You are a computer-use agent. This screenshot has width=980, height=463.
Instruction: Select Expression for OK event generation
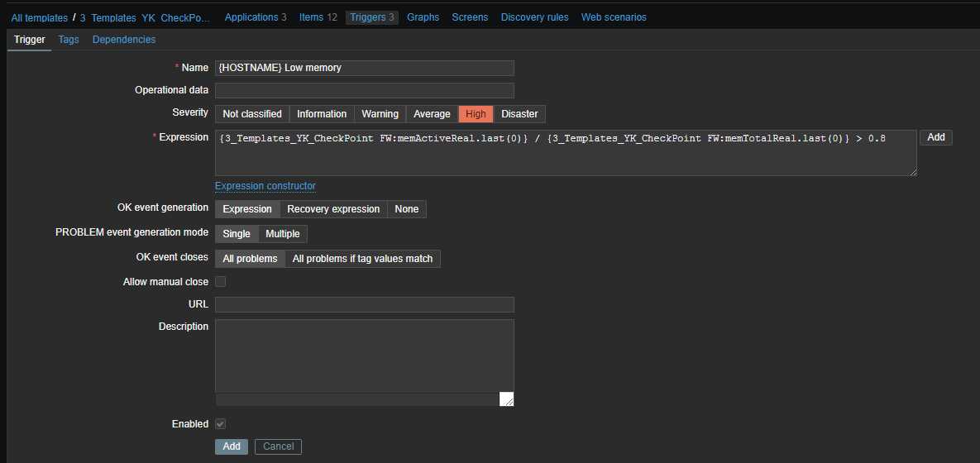coord(247,208)
